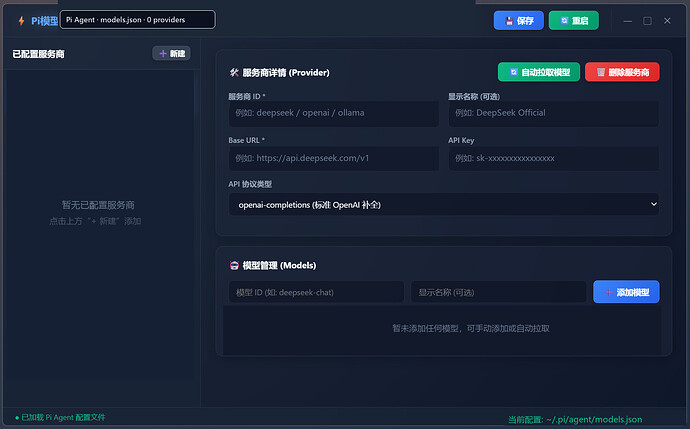
Task: Click the 服务商详情 (Provider) heading
Action: (286, 73)
